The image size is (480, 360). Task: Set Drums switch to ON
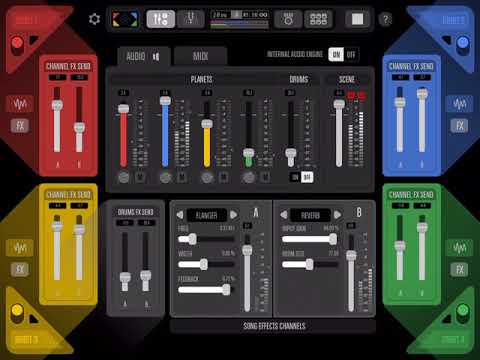[295, 177]
